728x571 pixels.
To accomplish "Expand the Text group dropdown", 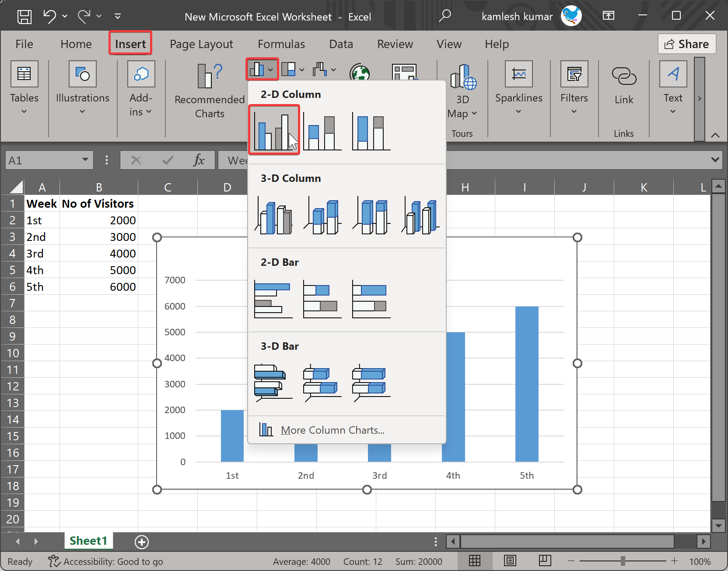I will [x=673, y=112].
